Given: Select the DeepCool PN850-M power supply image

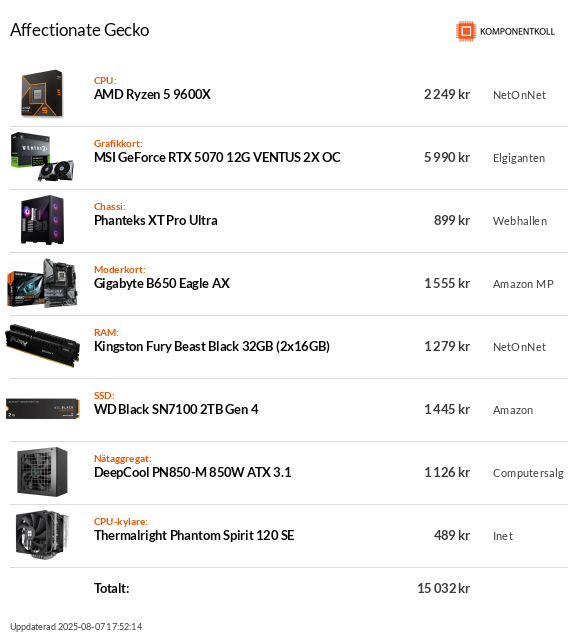Looking at the screenshot, I should point(42,472).
